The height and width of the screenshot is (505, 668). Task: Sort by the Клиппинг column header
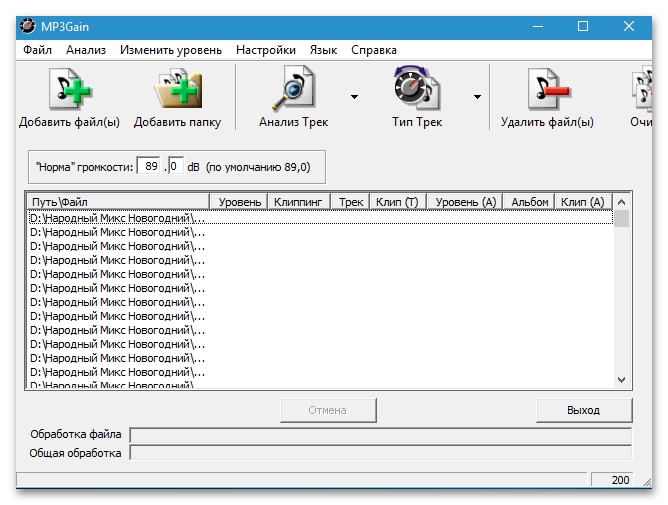(x=299, y=202)
